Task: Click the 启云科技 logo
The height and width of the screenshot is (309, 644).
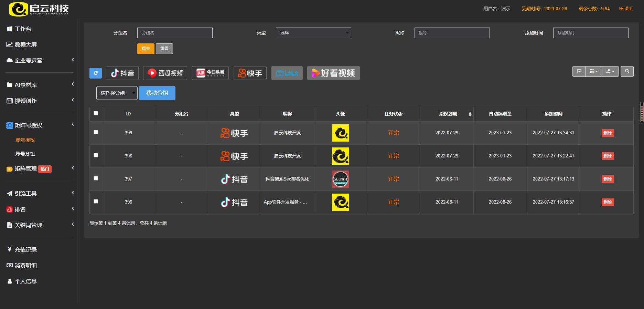Action: click(x=39, y=9)
